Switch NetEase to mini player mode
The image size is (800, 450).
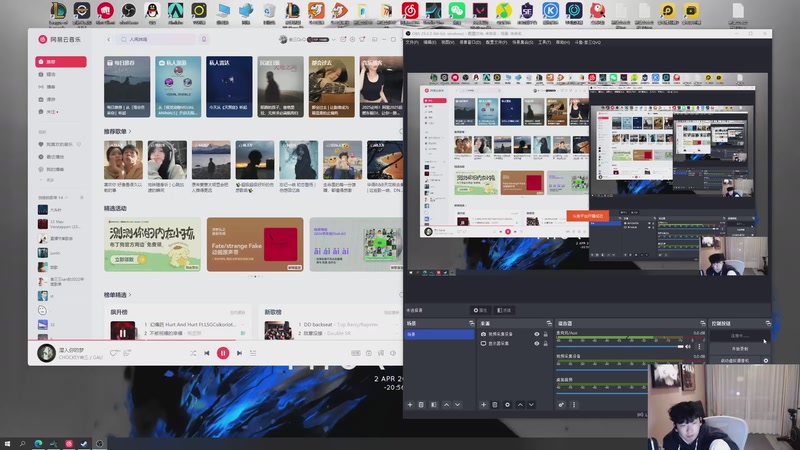(x=374, y=39)
